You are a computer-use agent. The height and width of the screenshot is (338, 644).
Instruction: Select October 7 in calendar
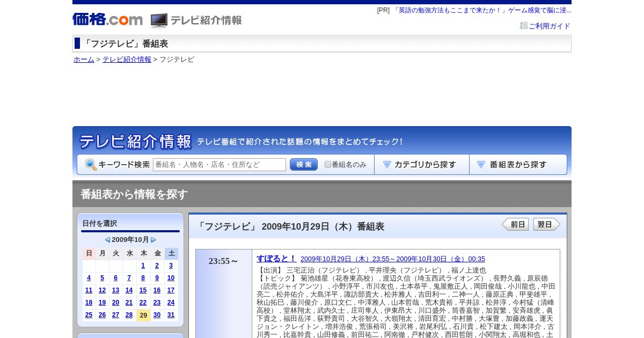[x=129, y=278]
